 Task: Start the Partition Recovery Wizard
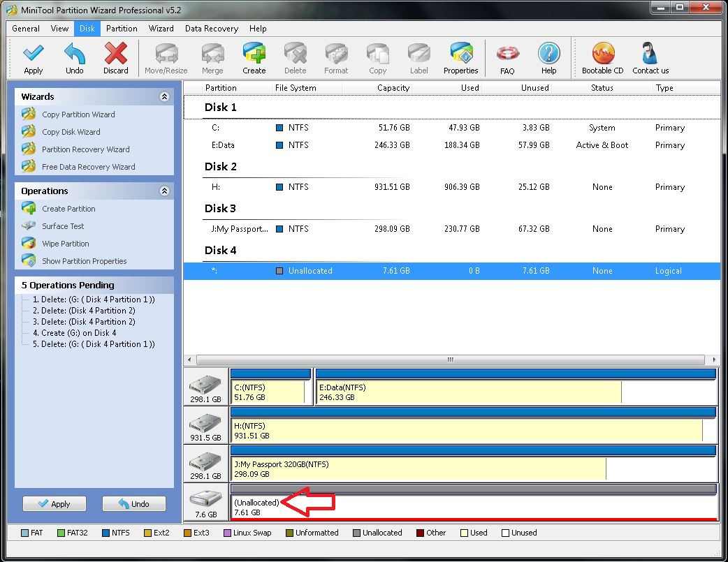[85, 149]
